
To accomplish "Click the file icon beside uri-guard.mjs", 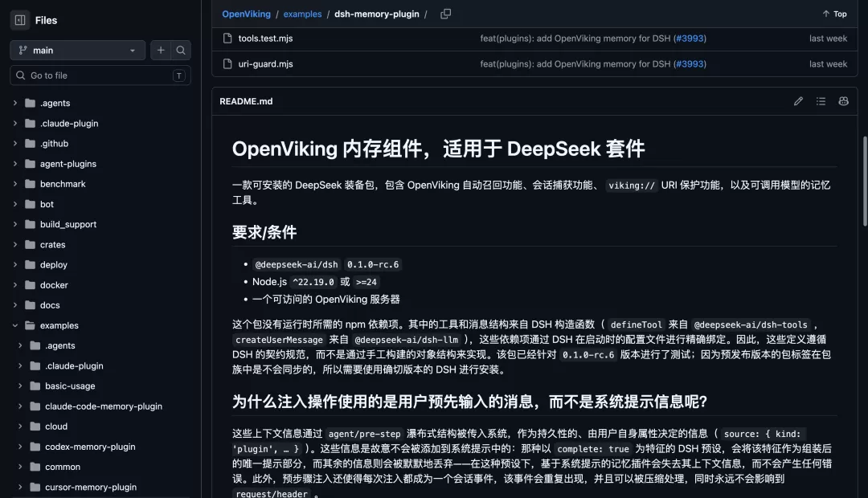I will [227, 63].
